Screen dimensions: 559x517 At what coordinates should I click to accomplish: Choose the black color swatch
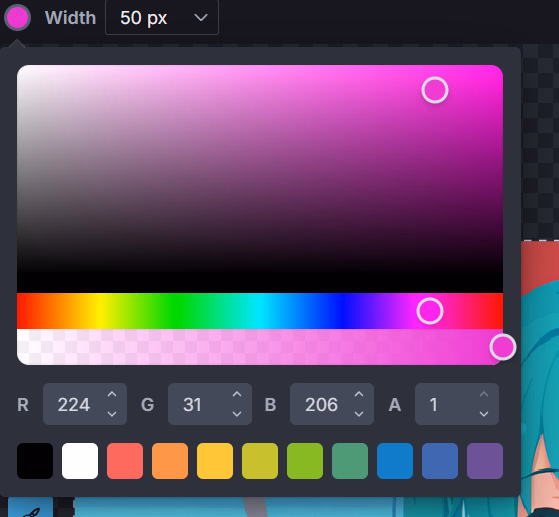(x=35, y=461)
